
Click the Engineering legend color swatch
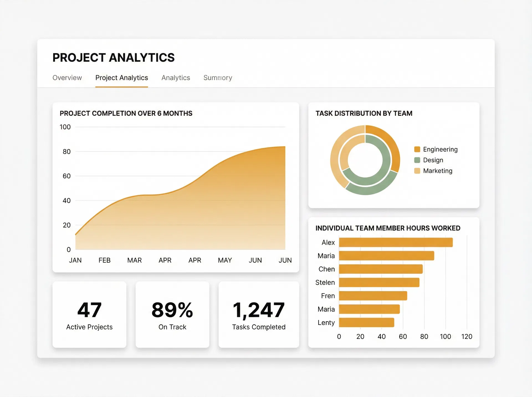[x=417, y=149]
